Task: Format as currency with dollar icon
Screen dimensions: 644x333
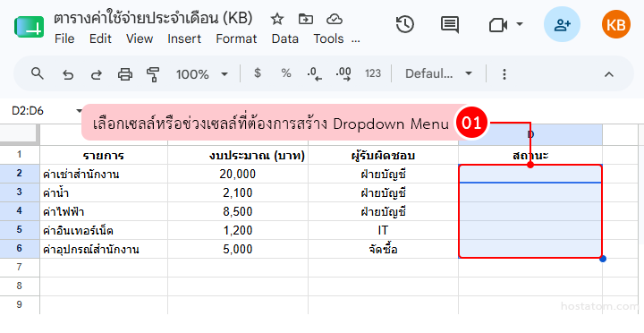Action: (258, 73)
